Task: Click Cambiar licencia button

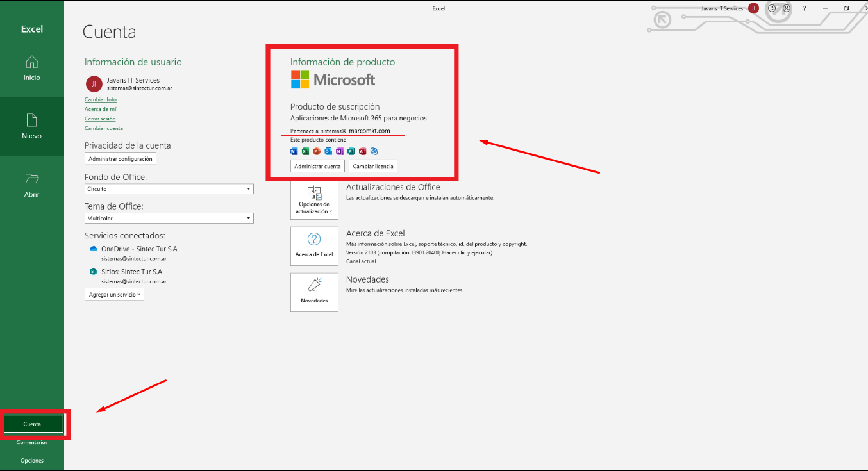Action: pos(373,166)
